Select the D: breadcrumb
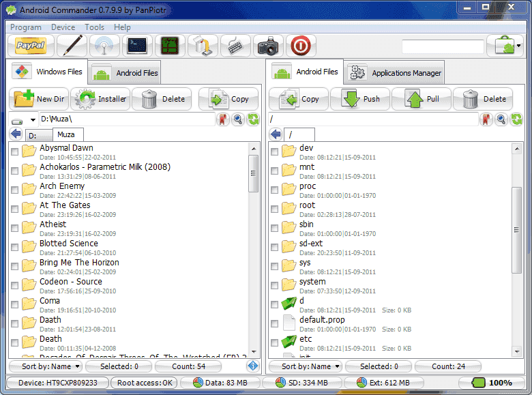The image size is (532, 395). point(39,135)
